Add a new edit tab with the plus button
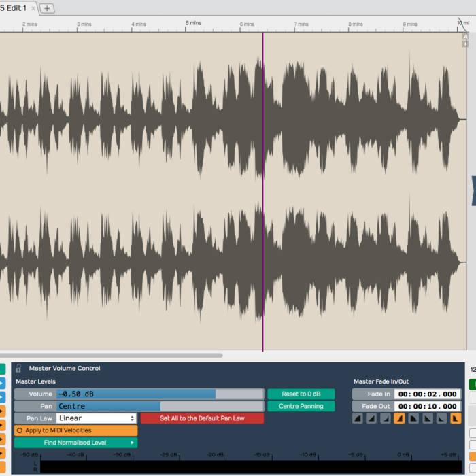The image size is (476, 476). 47,8
